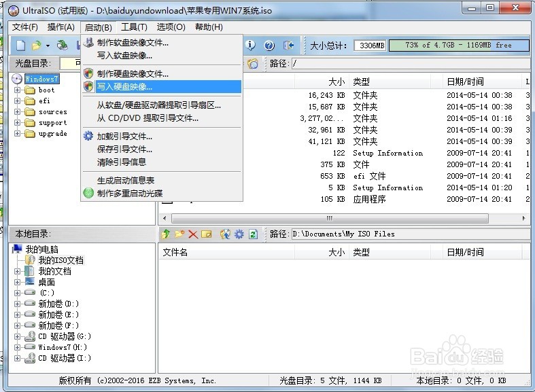Image resolution: width=535 pixels, height=392 pixels.
Task: Close the open 启动(B) menu
Action: (x=99, y=27)
